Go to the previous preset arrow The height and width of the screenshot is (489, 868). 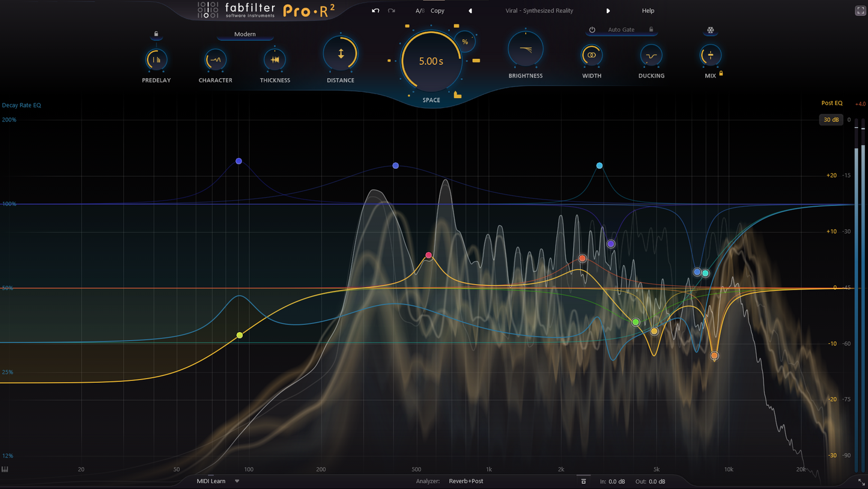[x=470, y=11]
